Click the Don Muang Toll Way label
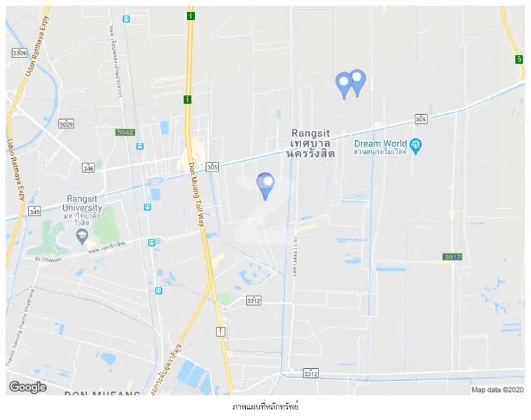Image resolution: width=531 pixels, height=420 pixels. [x=196, y=195]
